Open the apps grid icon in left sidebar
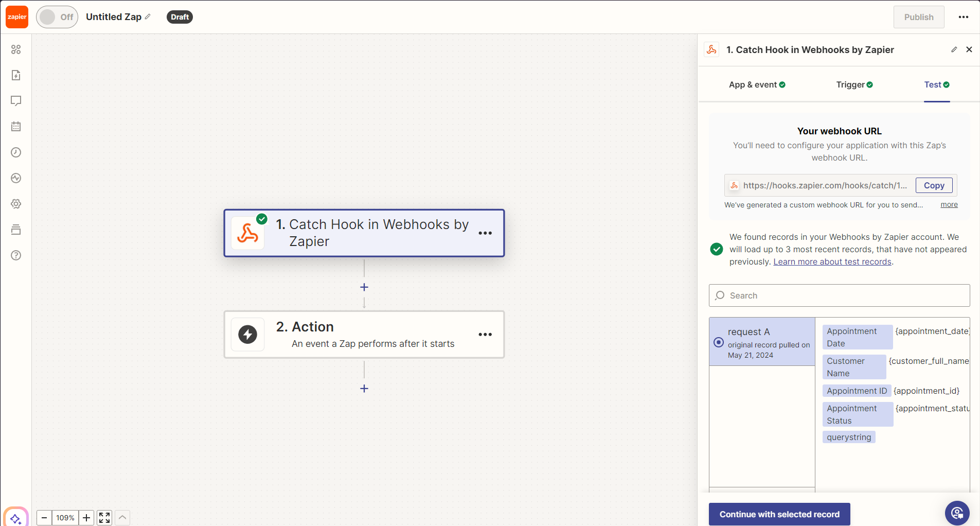This screenshot has height=526, width=980. [16, 49]
